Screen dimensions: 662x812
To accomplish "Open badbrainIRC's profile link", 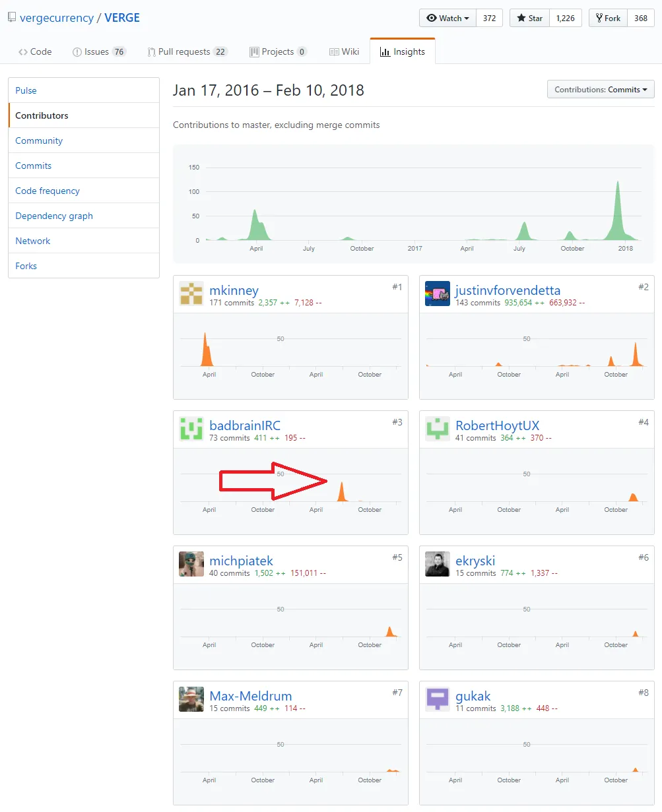I will click(x=245, y=425).
